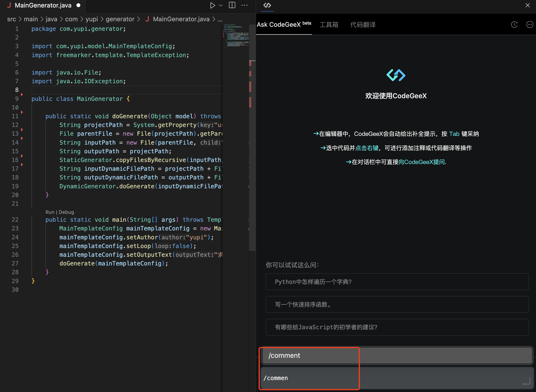Viewport: 536px width, 392px height.
Task: Click the generator folder in the breadcrumb
Action: tap(120, 19)
